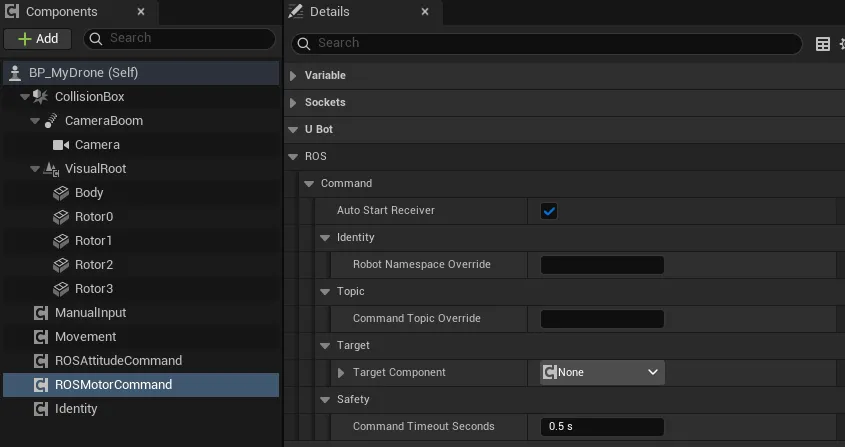845x447 pixels.
Task: Click the Components tab panel icon
Action: 12,12
